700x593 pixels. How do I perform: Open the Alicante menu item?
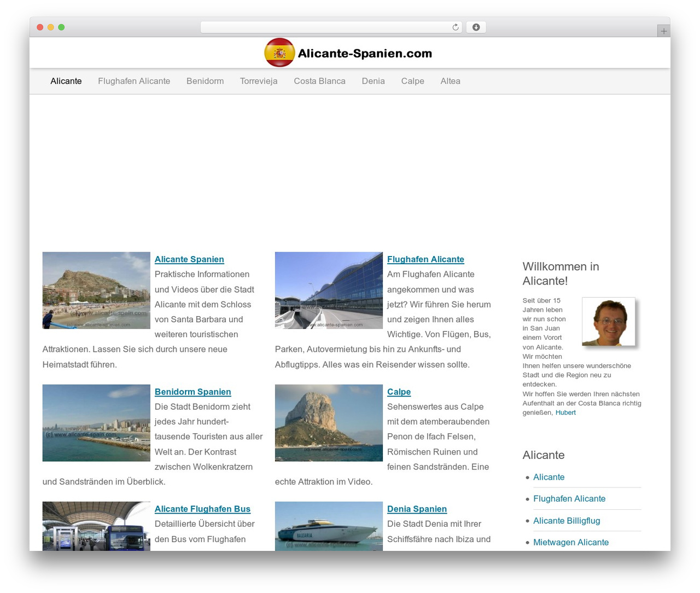66,81
